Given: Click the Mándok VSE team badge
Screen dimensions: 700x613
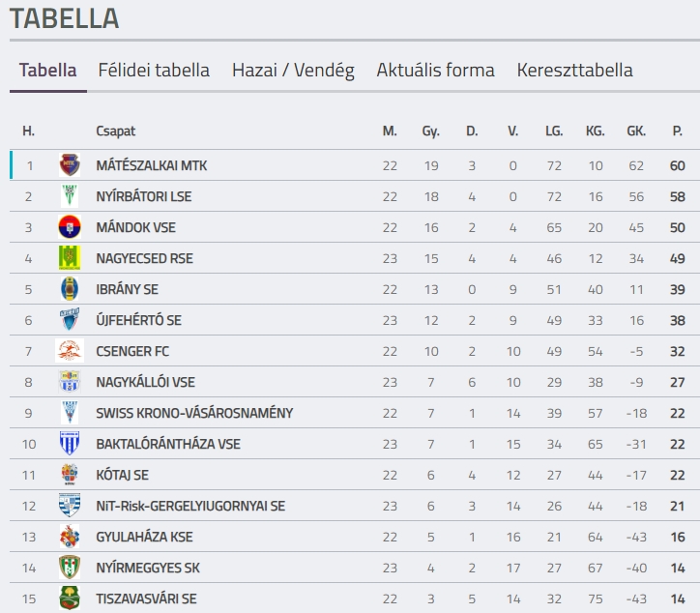Looking at the screenshot, I should click(70, 227).
